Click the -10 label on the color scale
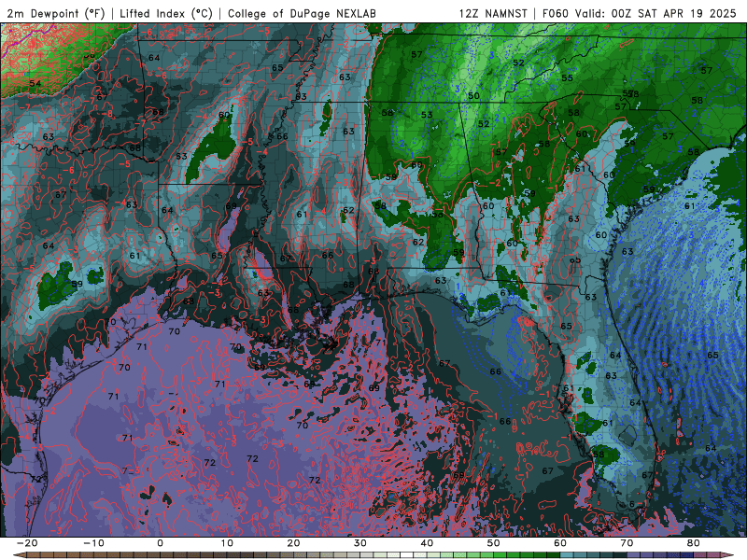The image size is (747, 560). coord(93,543)
